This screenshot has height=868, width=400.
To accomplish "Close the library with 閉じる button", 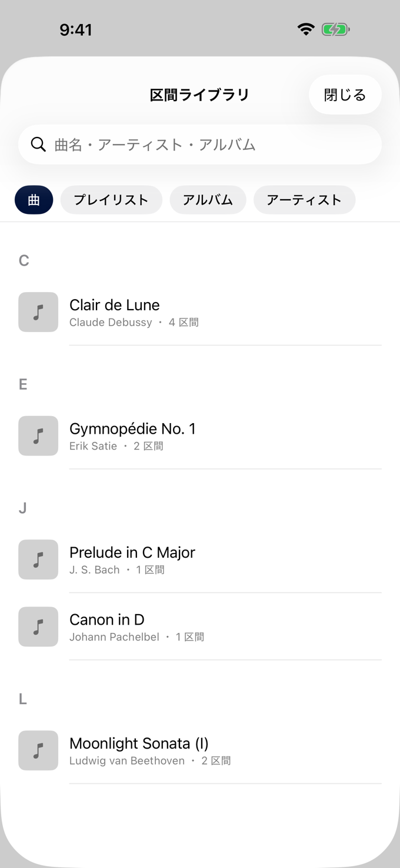I will [345, 95].
